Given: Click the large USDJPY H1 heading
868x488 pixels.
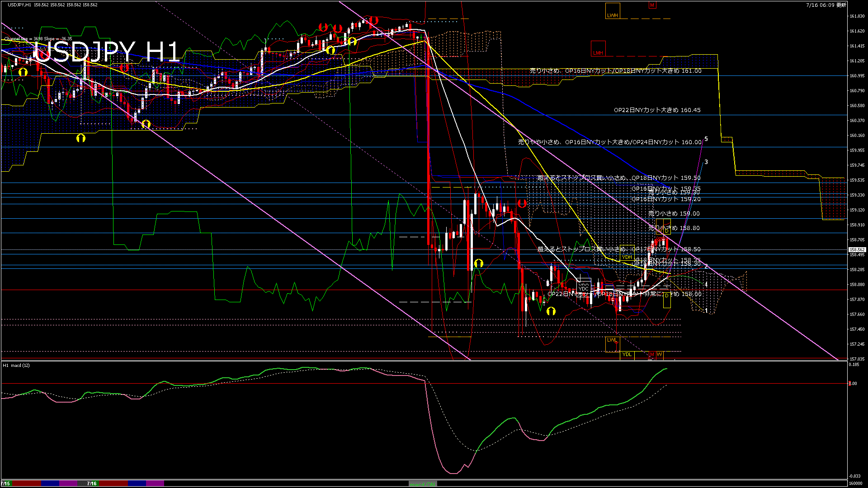Looking at the screenshot, I should [x=107, y=52].
